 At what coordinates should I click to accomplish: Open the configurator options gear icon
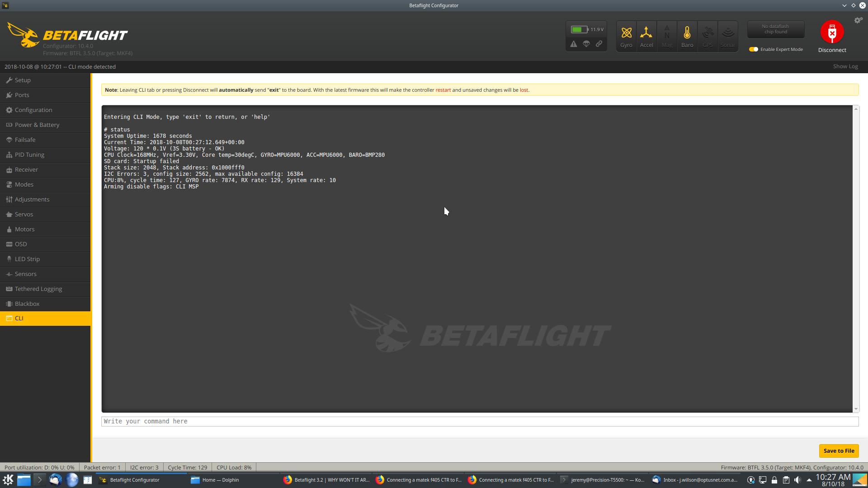click(858, 20)
